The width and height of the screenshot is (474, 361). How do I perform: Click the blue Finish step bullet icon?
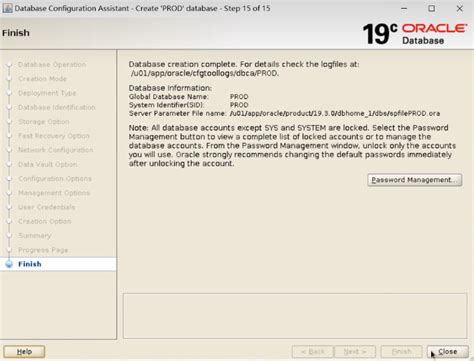(9, 264)
